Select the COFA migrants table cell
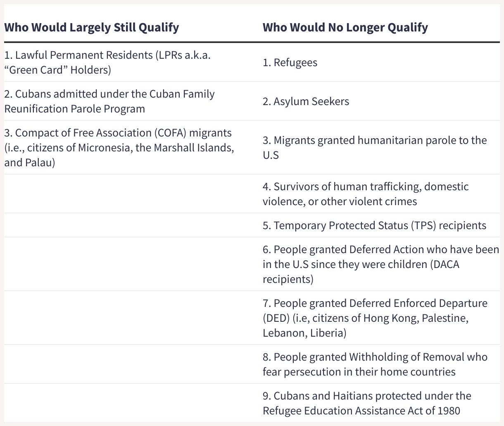 click(119, 148)
